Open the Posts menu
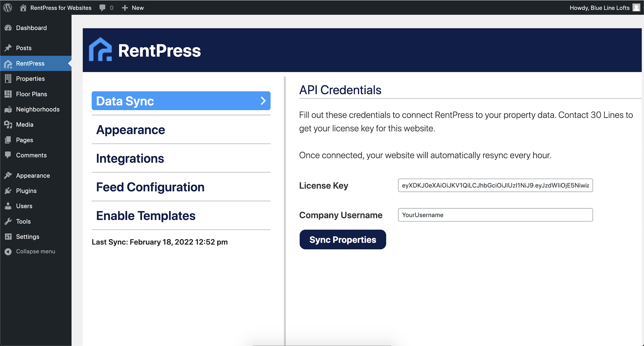The width and height of the screenshot is (644, 346). (24, 48)
